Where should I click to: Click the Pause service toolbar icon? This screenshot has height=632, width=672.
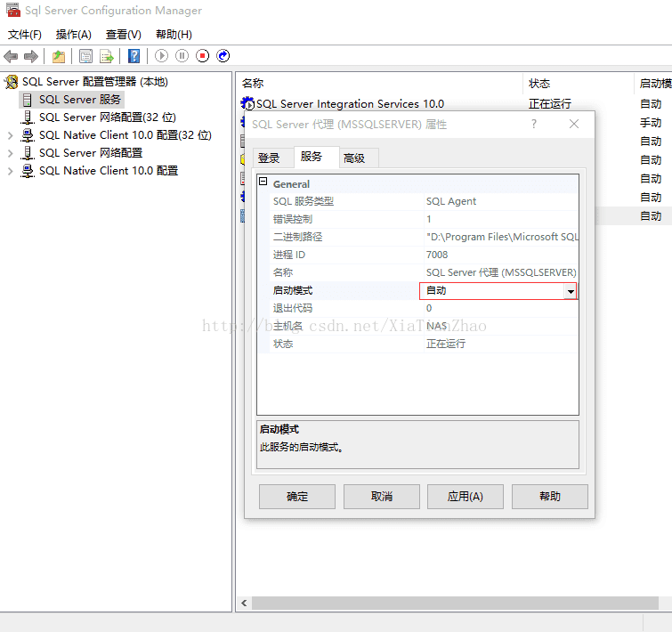(x=182, y=56)
